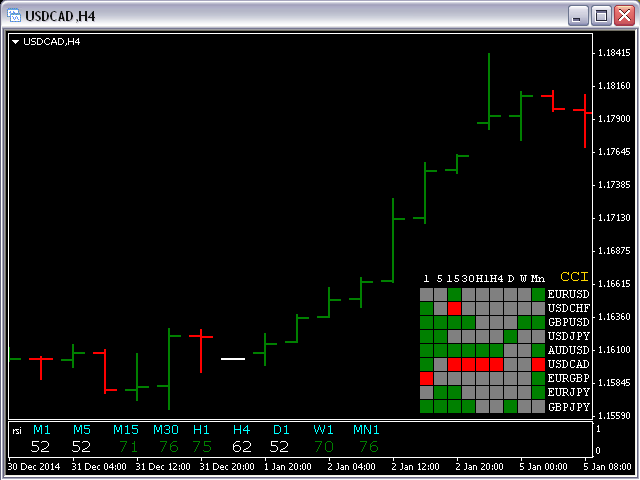Click the rsi value 76 under MN1
Screen dimensions: 640x480
click(369, 447)
